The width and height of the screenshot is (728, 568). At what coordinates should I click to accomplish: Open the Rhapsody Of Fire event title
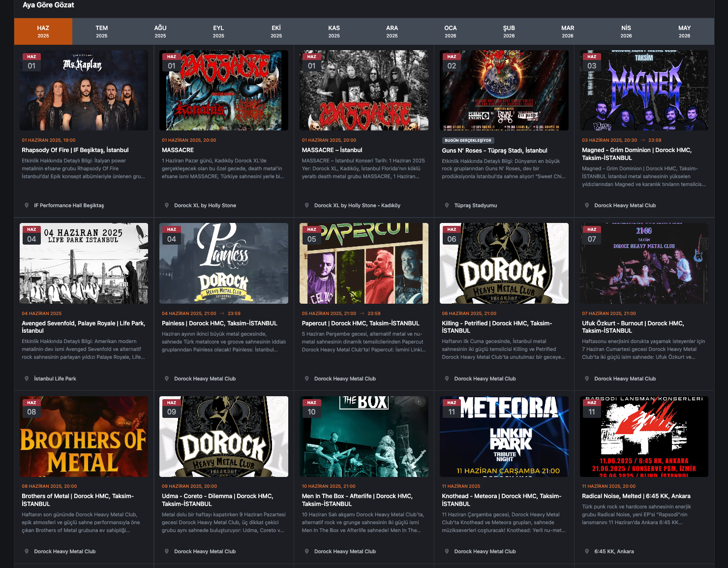click(x=75, y=150)
